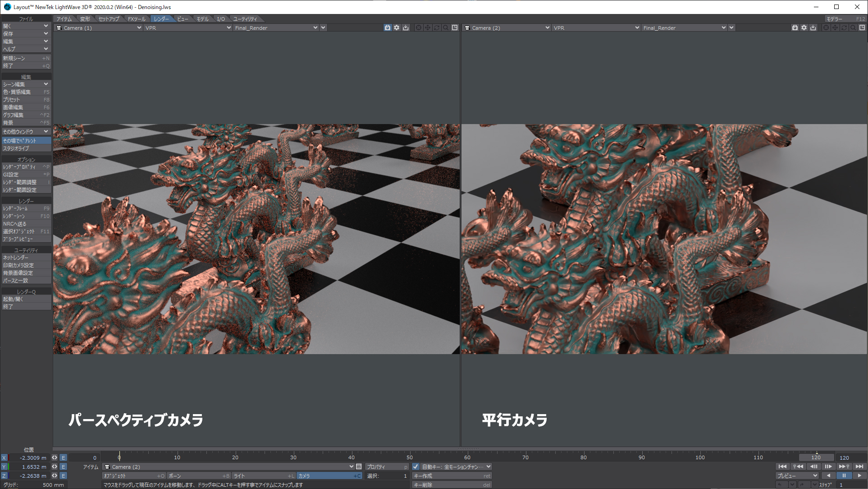Switch to Objects (ｵﾌﾞｼﾞｪｸﾄ) edit mode
868x489 pixels.
click(134, 475)
